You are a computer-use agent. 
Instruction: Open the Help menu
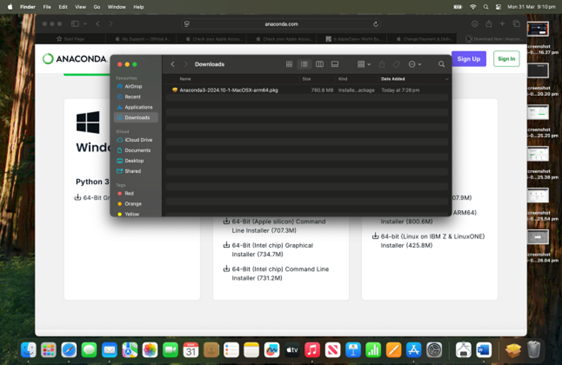(138, 7)
